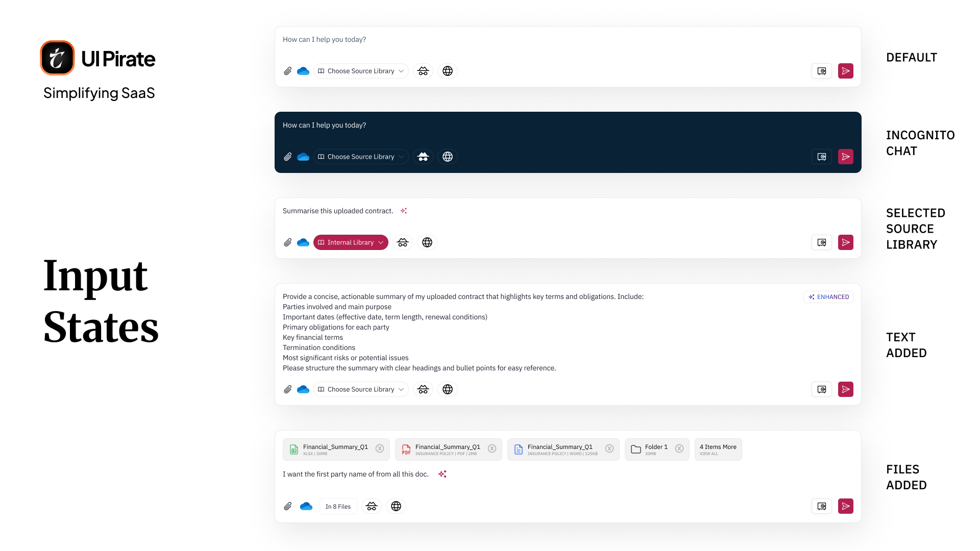The image size is (980, 551).
Task: Open the red Internal Library dropdown
Action: point(351,242)
